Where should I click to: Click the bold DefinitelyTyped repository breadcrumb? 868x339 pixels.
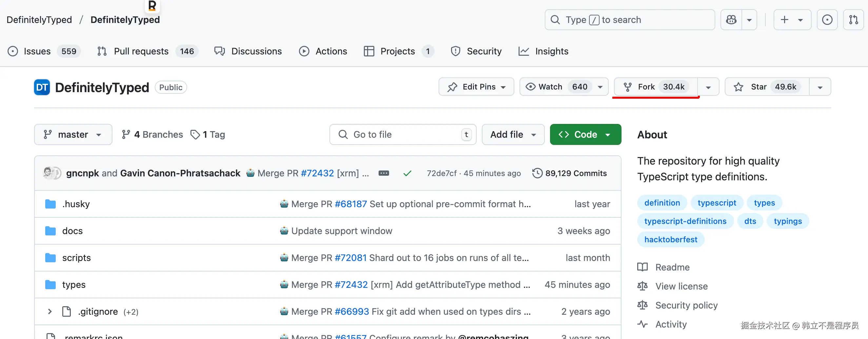(125, 20)
